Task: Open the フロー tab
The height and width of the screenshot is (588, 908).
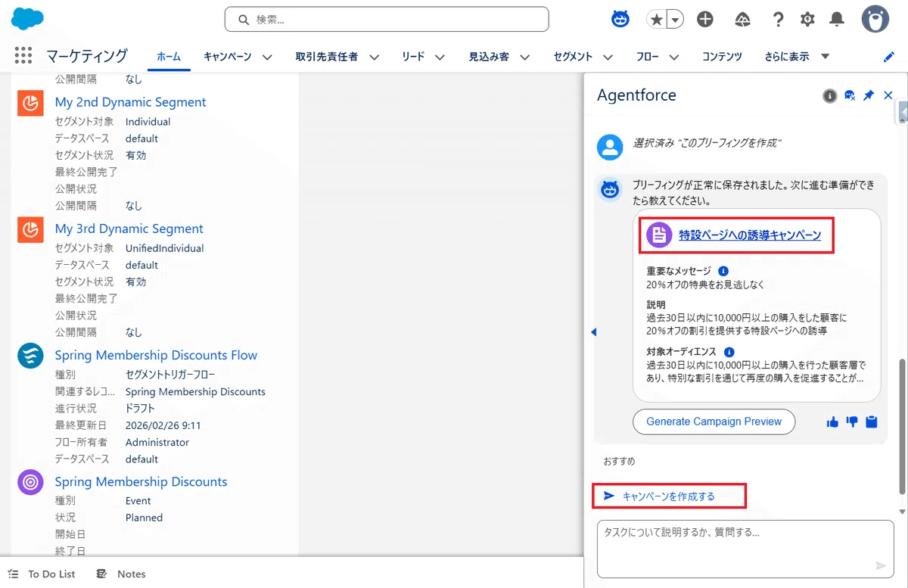Action: pos(648,57)
